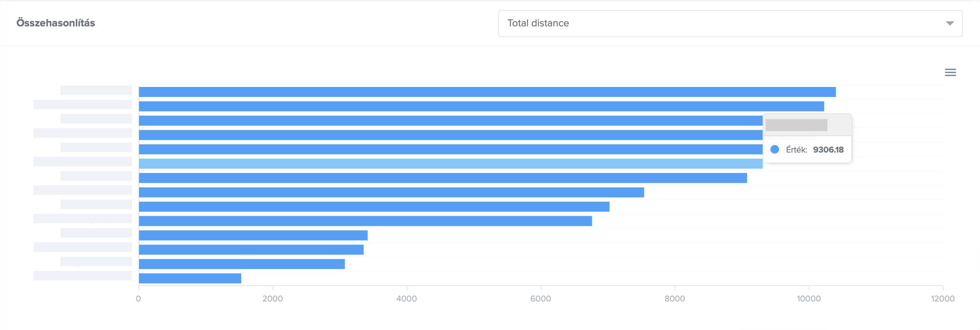Click the shortest bar at the bottom
The width and height of the screenshot is (980, 330).
point(190,278)
